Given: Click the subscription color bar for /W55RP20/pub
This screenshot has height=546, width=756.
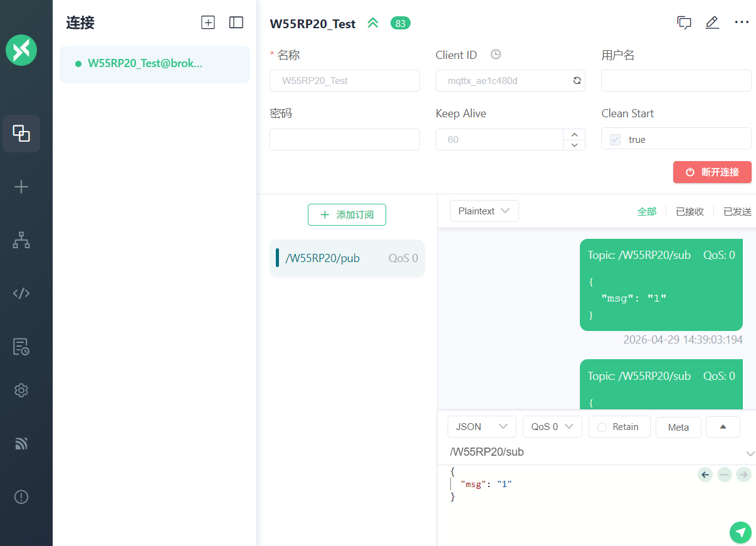Looking at the screenshot, I should (277, 258).
